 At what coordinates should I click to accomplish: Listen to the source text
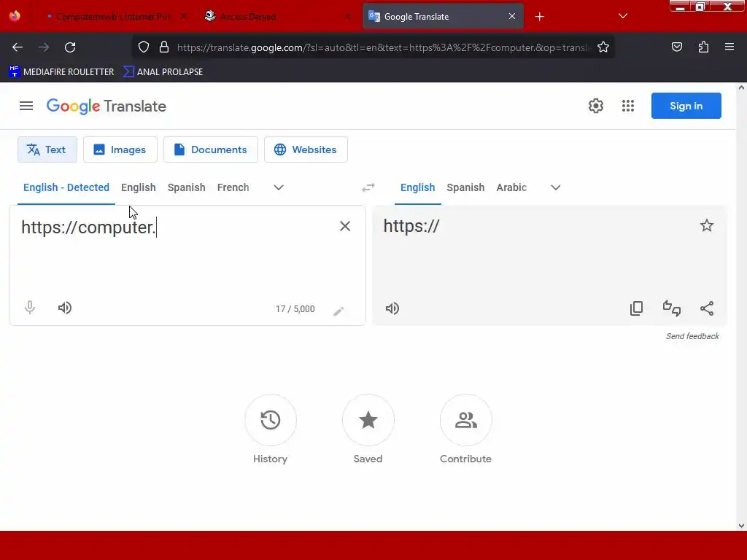click(65, 308)
